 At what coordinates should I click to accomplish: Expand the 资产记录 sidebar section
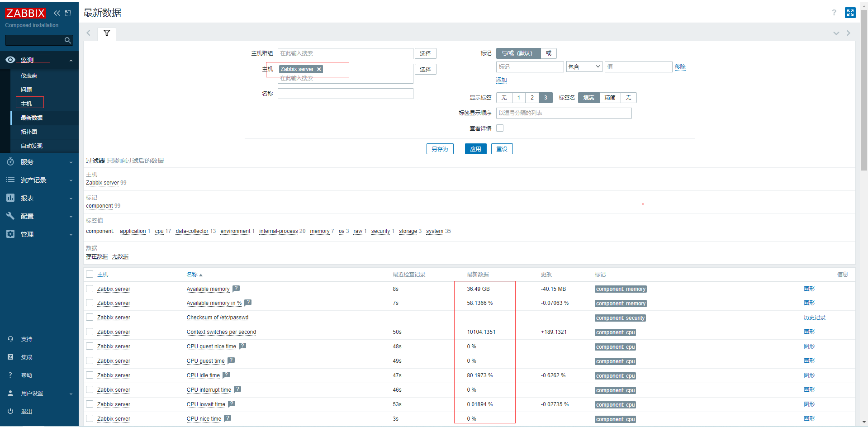(71, 180)
